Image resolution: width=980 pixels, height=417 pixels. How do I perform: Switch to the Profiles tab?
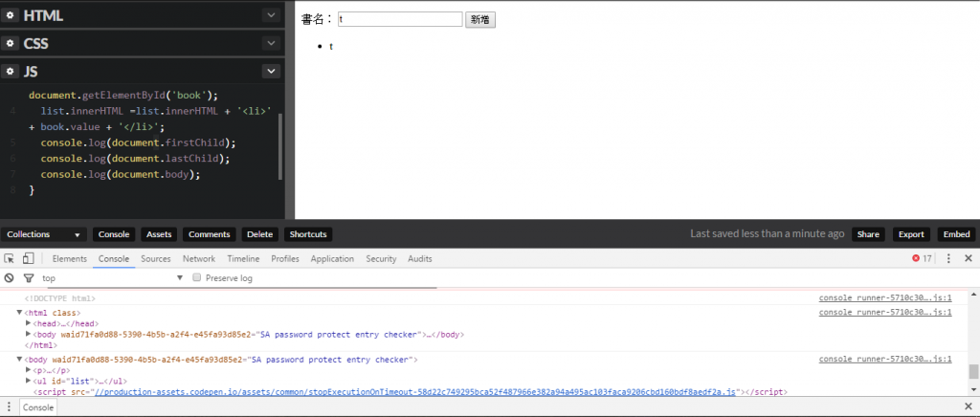click(x=285, y=258)
